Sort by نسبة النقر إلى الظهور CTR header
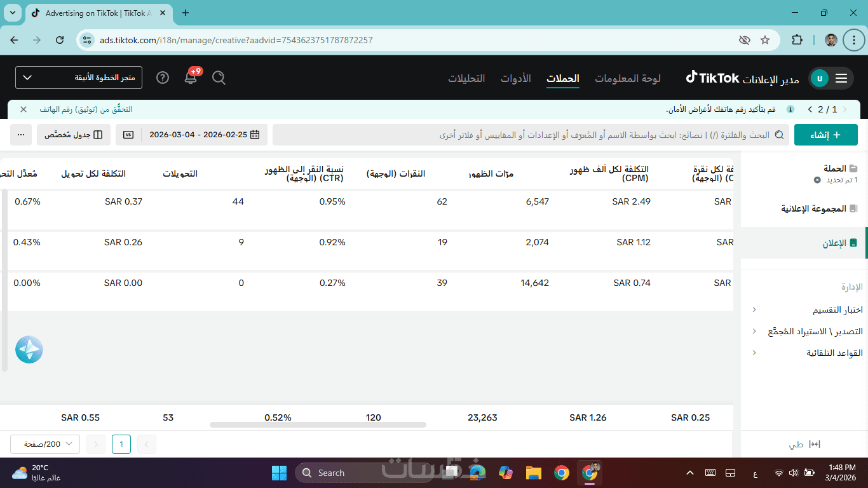 [x=304, y=173]
